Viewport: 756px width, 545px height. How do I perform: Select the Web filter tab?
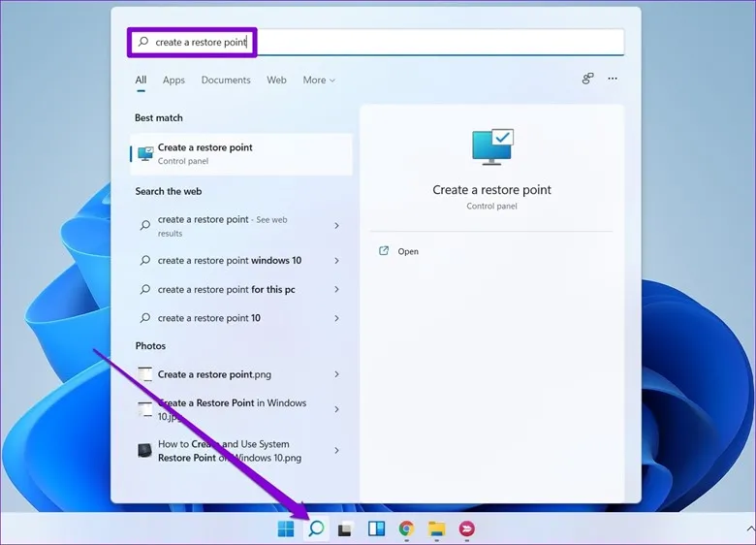coord(276,80)
